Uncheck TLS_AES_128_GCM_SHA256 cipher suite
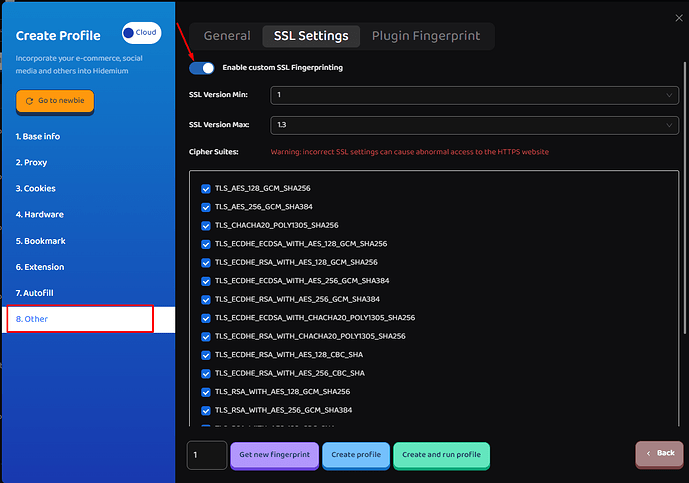The image size is (689, 483). [x=206, y=189]
